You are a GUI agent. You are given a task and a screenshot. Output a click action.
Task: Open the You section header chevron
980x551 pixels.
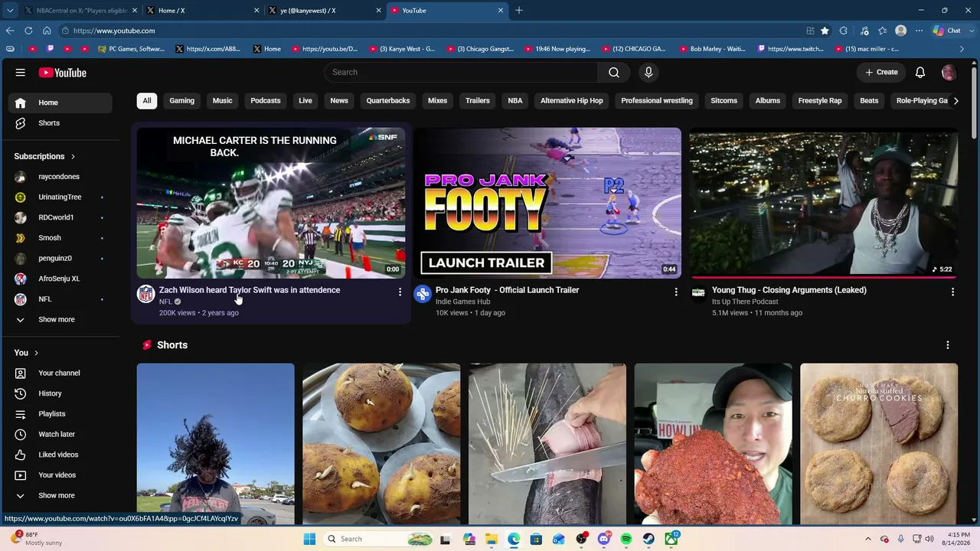36,353
